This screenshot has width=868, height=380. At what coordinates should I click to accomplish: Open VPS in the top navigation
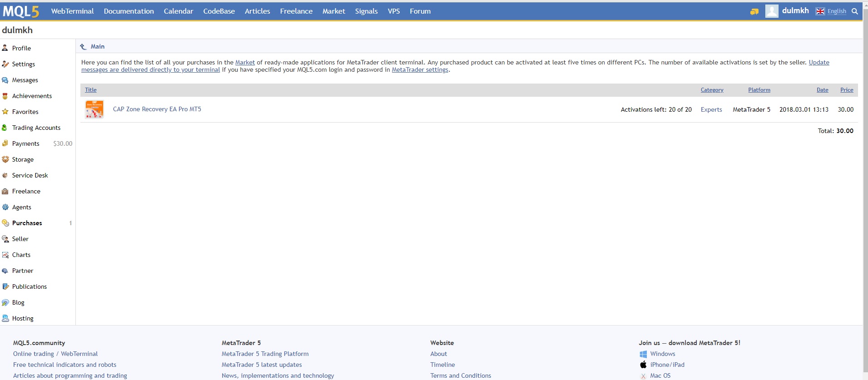click(394, 11)
